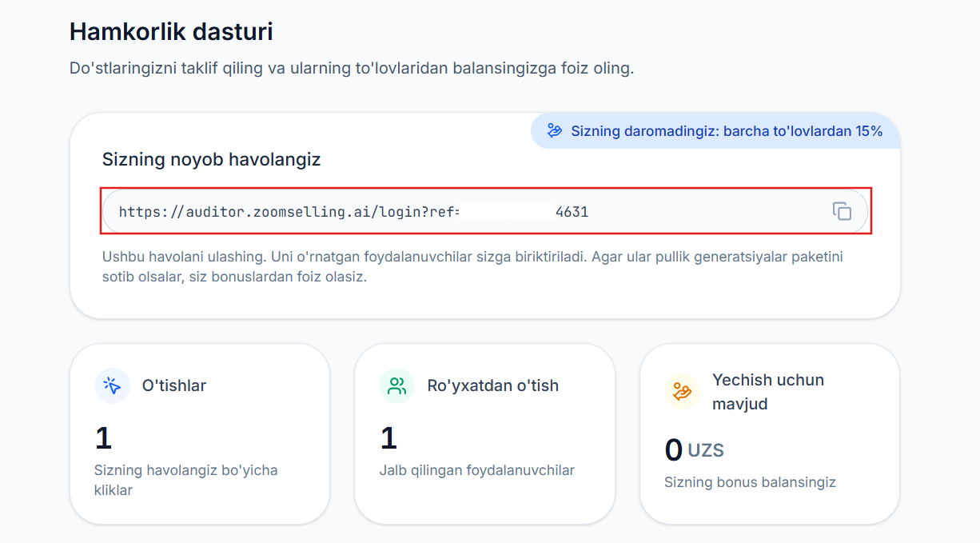Click the count 1 under Ro'yxatdan o'tish
The image size is (980, 543).
pyautogui.click(x=388, y=438)
